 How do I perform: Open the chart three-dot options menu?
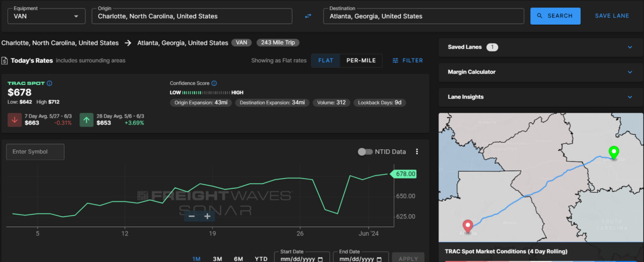(x=417, y=152)
